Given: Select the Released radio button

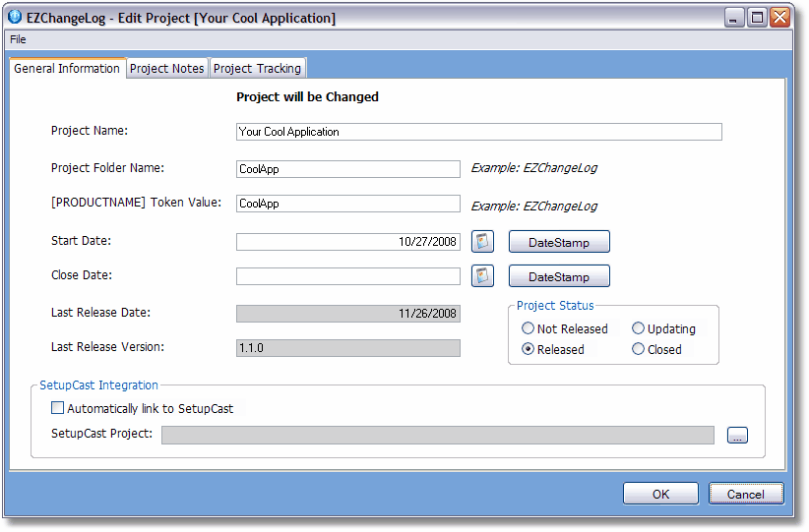Looking at the screenshot, I should click(x=529, y=349).
